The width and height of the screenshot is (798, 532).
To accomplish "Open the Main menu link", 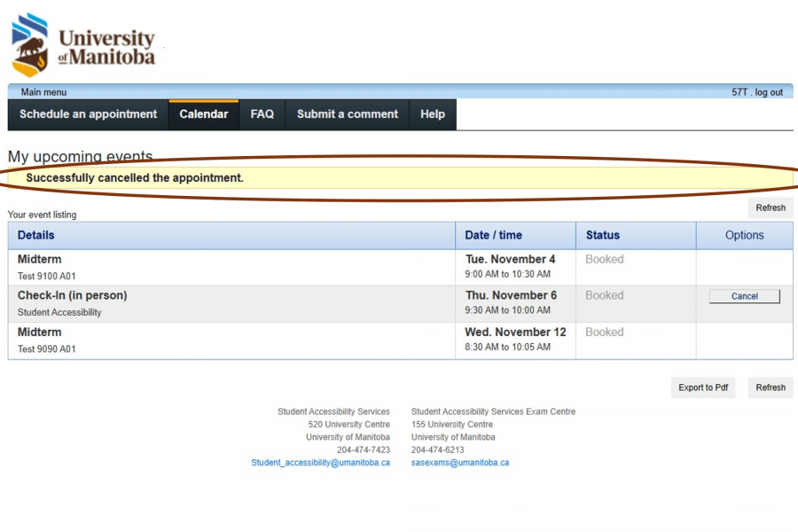I will tap(43, 92).
